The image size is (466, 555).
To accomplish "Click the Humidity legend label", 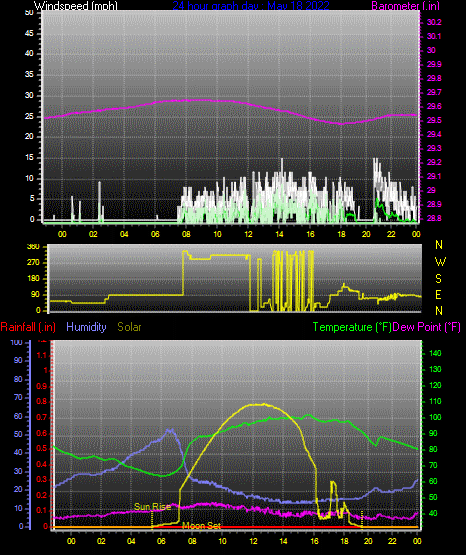I will point(86,327).
